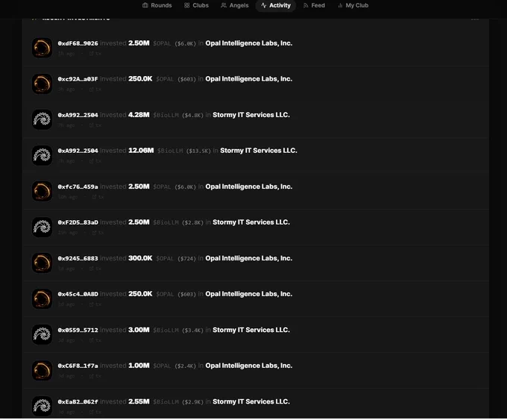
Task: Click spiral avatar in 0xF2D5_83aD row
Action: click(x=42, y=227)
